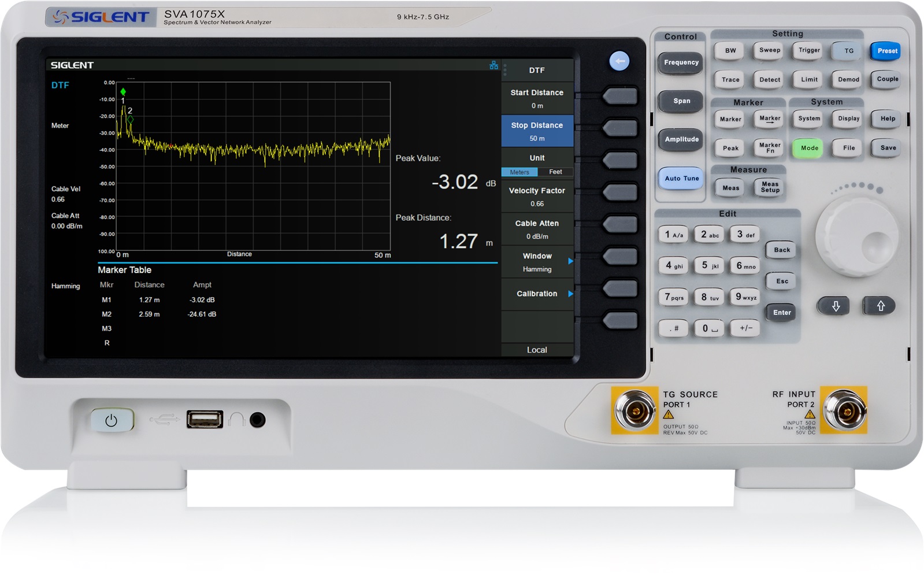
Task: Toggle the green Mode key
Action: (809, 148)
